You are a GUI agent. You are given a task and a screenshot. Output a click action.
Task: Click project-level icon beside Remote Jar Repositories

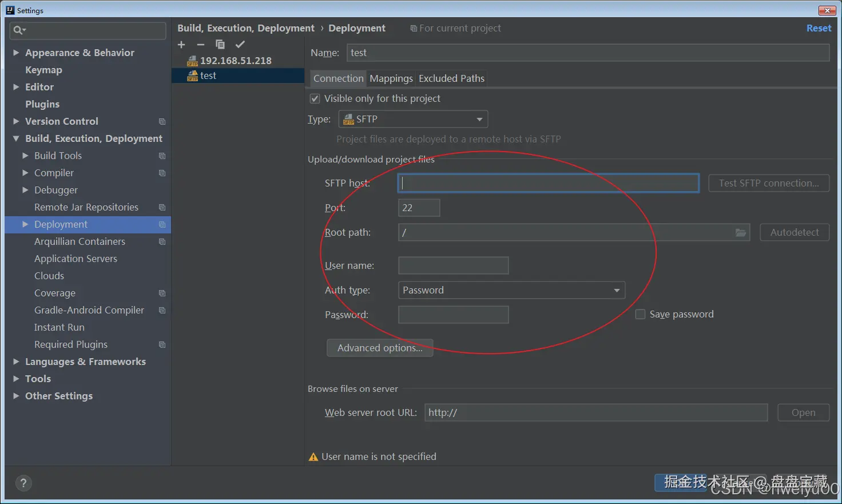click(x=162, y=207)
